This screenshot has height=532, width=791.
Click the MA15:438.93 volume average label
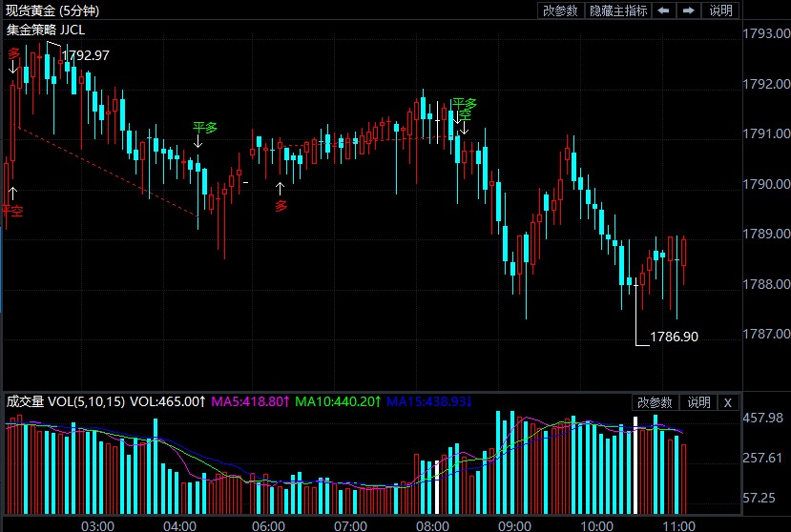429,402
